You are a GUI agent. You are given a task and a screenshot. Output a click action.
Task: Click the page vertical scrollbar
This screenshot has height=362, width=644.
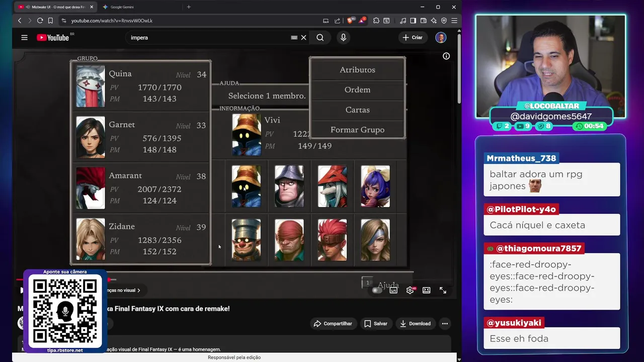[459, 68]
